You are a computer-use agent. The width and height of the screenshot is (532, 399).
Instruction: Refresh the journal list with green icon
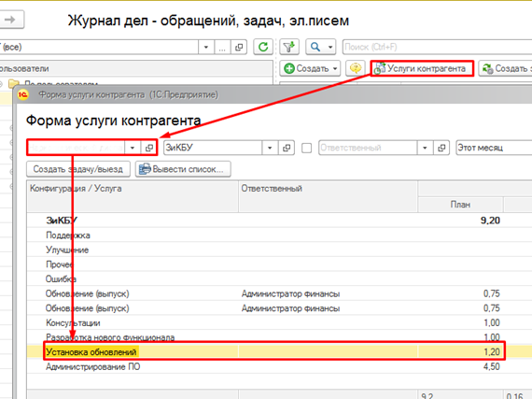pyautogui.click(x=263, y=47)
